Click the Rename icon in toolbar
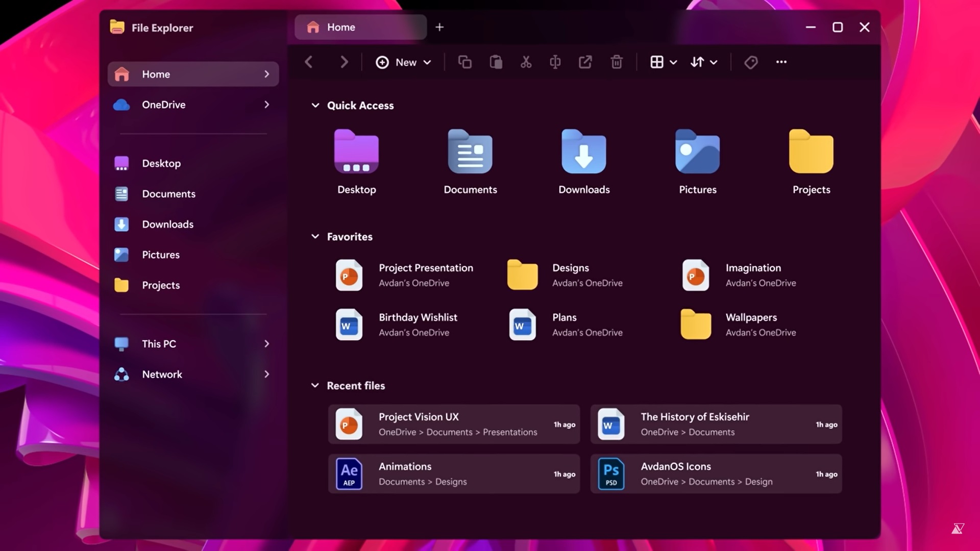This screenshot has height=551, width=980. [x=555, y=62]
